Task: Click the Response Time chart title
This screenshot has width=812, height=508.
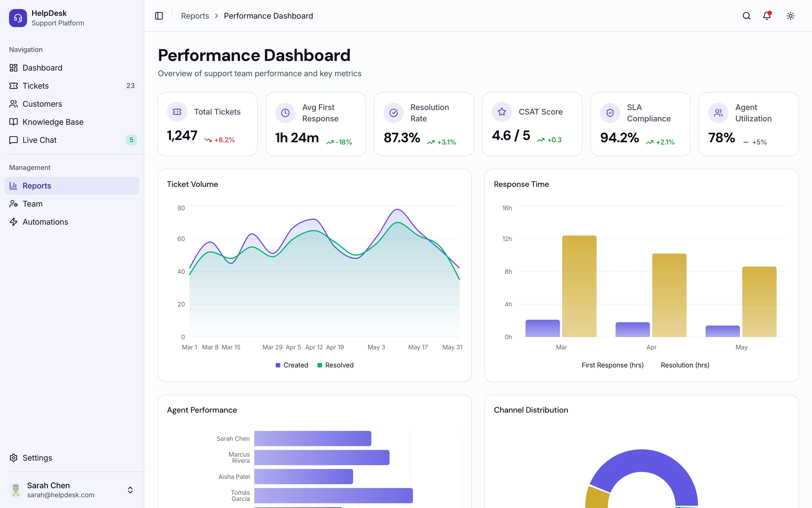Action: [521, 184]
